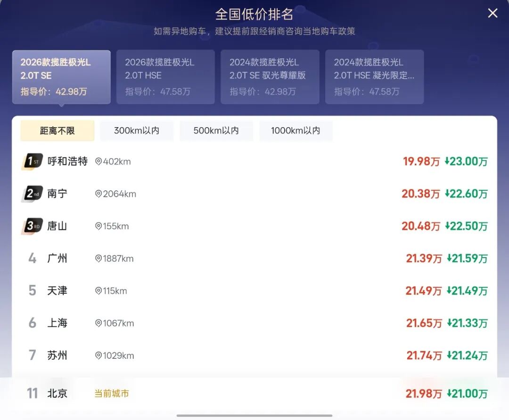Click the ↓21.24万 discount amount

tap(467, 355)
